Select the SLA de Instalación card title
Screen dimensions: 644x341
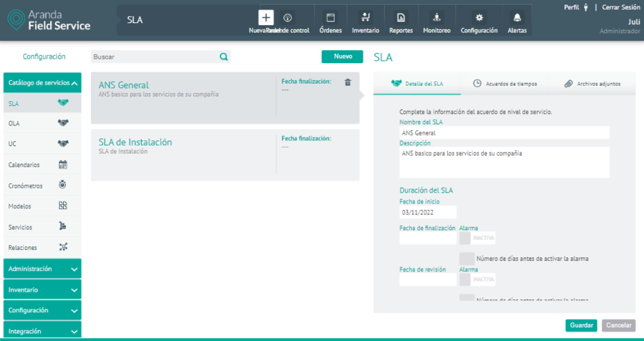point(135,142)
